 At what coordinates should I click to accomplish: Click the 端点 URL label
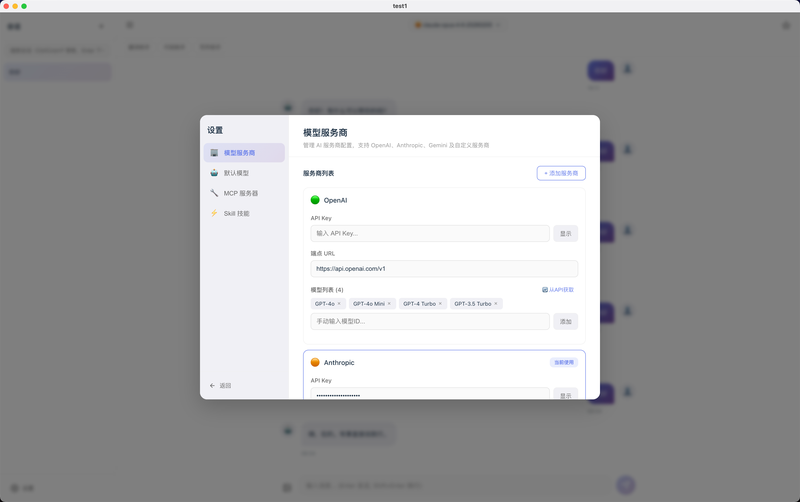click(323, 254)
